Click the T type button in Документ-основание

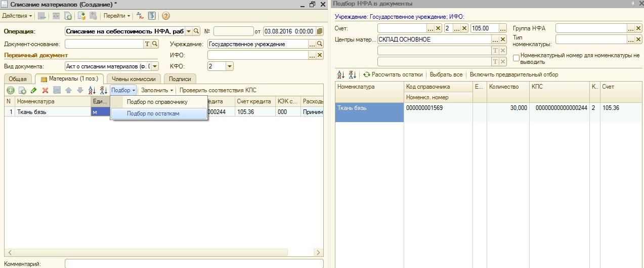click(x=147, y=44)
